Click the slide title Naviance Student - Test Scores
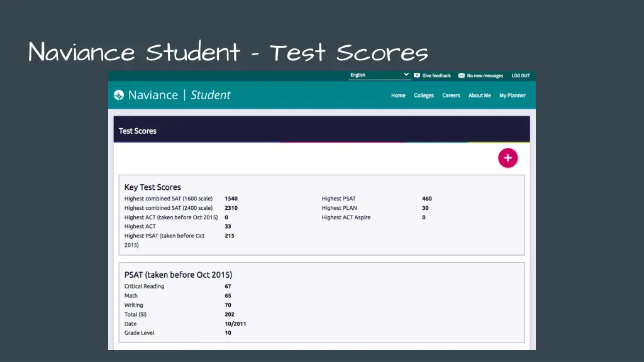The height and width of the screenshot is (362, 644). [228, 52]
